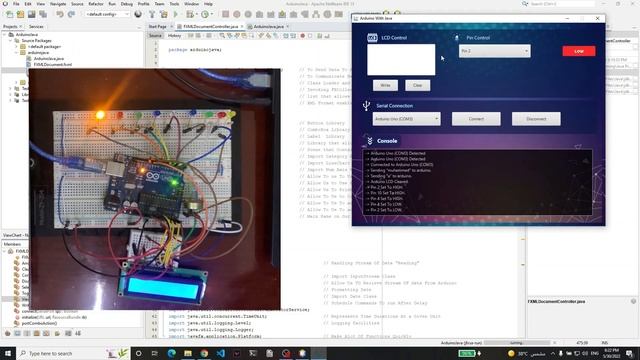Open the Debug menu
Screen dimensions: 640x360
tap(127, 4)
